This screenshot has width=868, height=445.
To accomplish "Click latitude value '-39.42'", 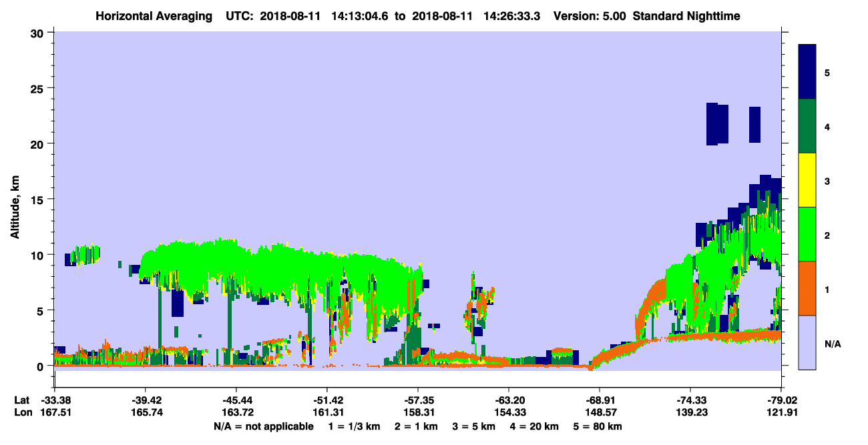I will tap(145, 400).
